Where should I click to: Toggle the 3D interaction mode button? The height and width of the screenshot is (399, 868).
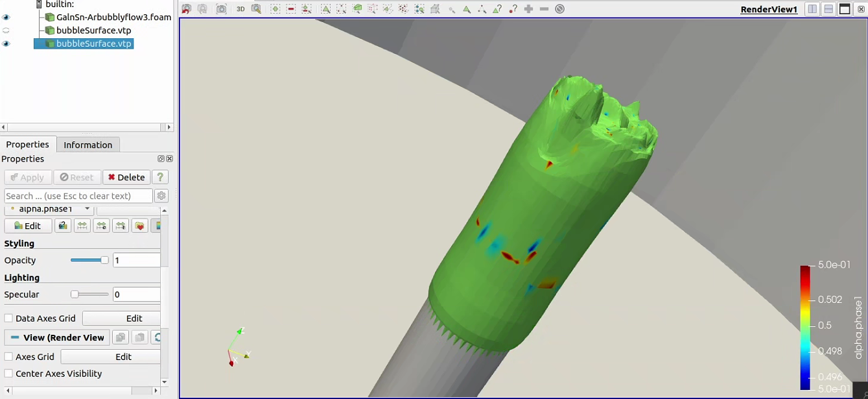pos(240,9)
